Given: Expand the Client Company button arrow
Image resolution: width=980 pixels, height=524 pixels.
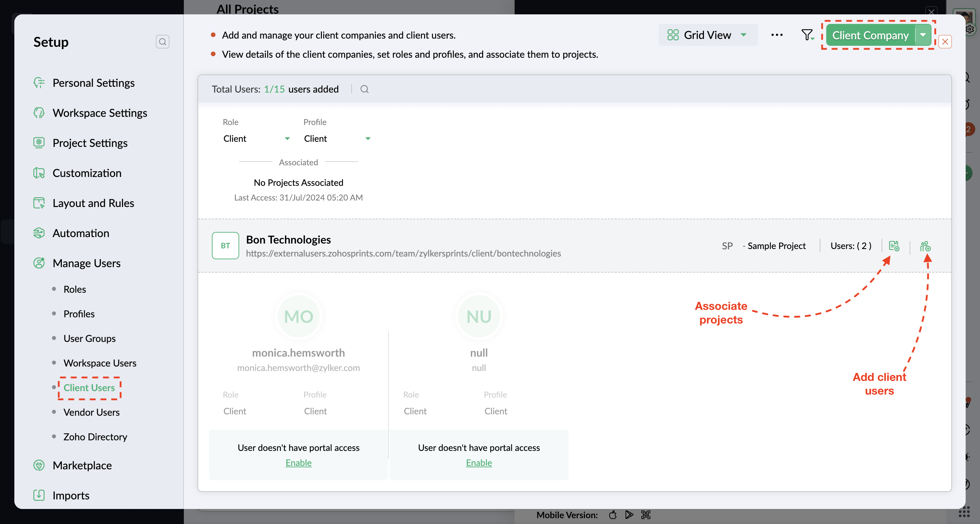Looking at the screenshot, I should coord(923,35).
